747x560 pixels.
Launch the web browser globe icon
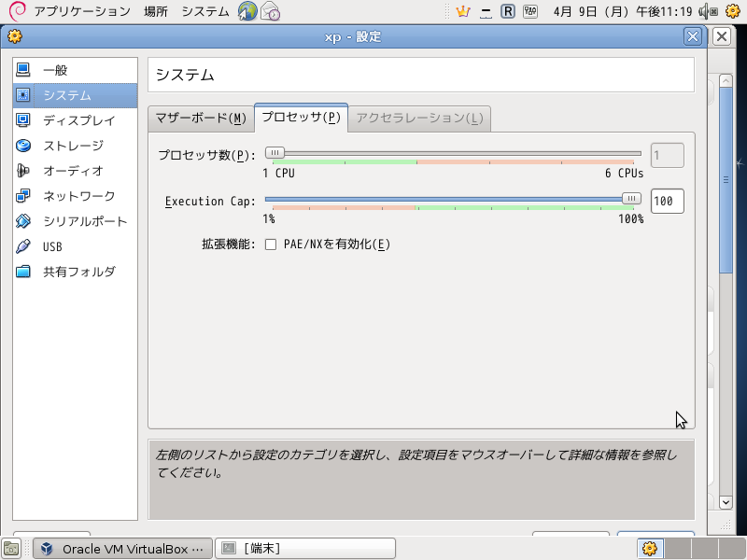click(247, 11)
